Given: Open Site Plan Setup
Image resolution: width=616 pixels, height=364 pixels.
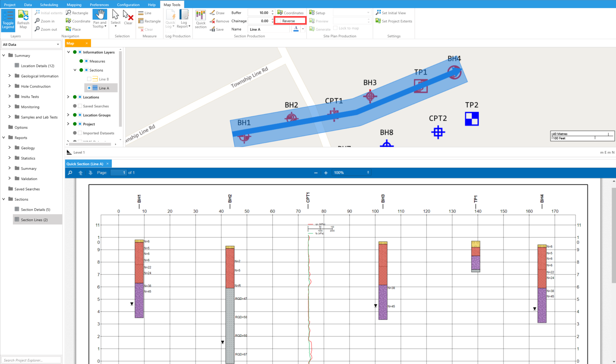Looking at the screenshot, I should pyautogui.click(x=317, y=13).
